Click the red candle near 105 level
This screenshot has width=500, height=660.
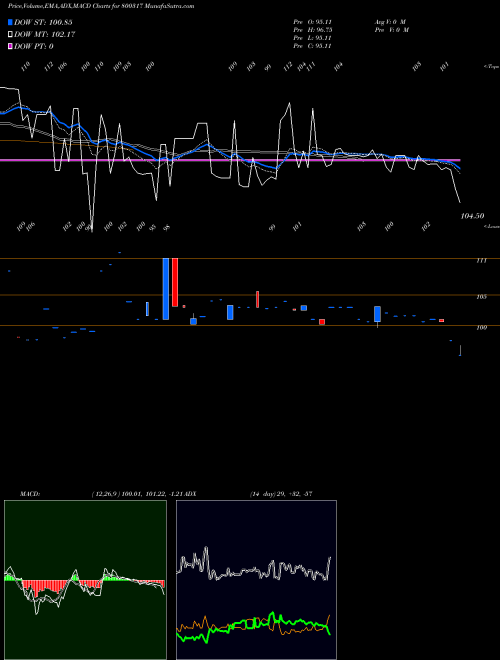pos(258,299)
